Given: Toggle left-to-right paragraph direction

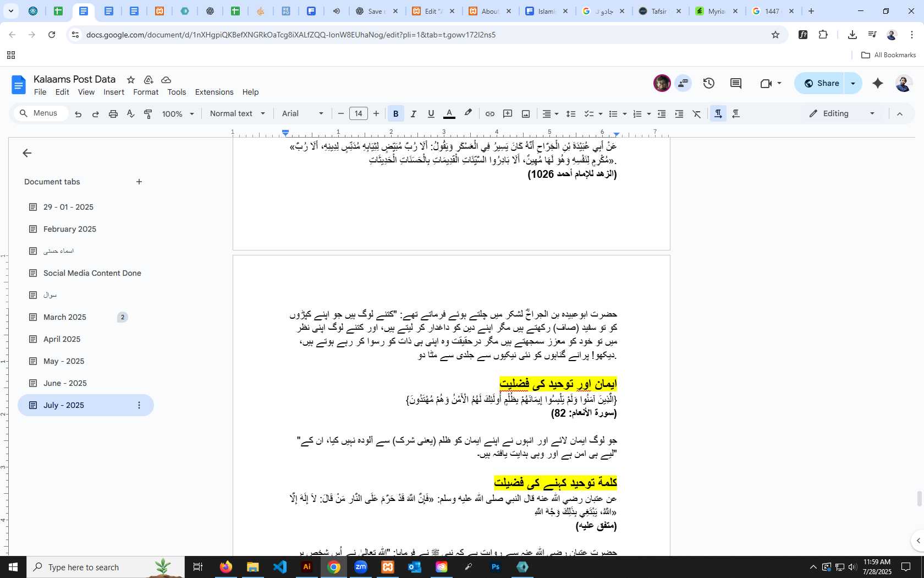Looking at the screenshot, I should [718, 114].
